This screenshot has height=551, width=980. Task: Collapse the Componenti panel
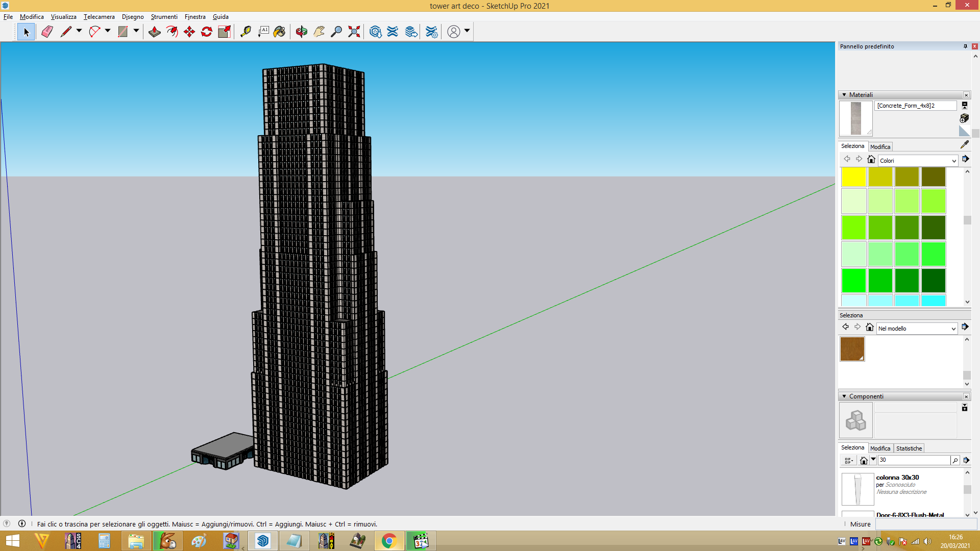[x=844, y=396]
